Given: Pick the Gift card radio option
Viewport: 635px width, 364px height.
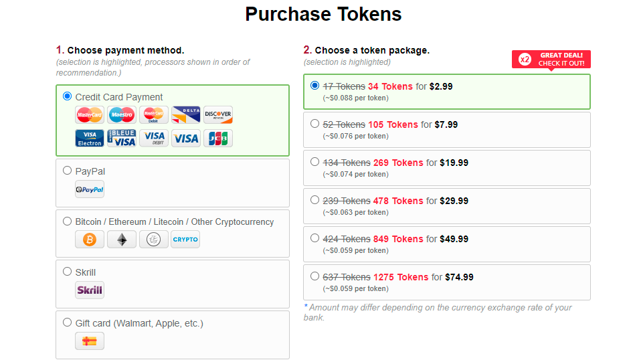Looking at the screenshot, I should click(67, 323).
